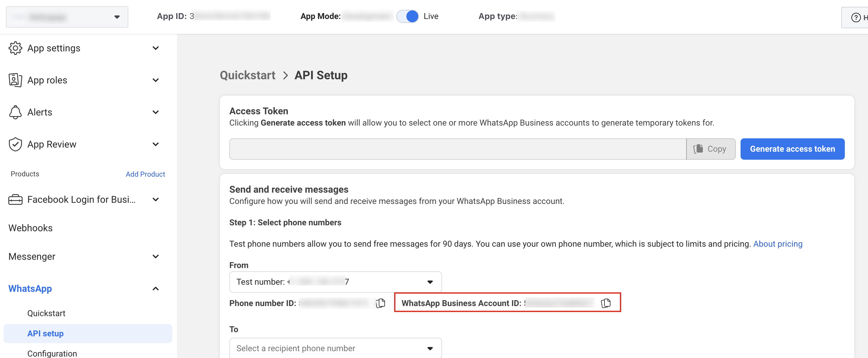Go to Webhooks in sidebar
This screenshot has width=868, height=358.
click(31, 228)
